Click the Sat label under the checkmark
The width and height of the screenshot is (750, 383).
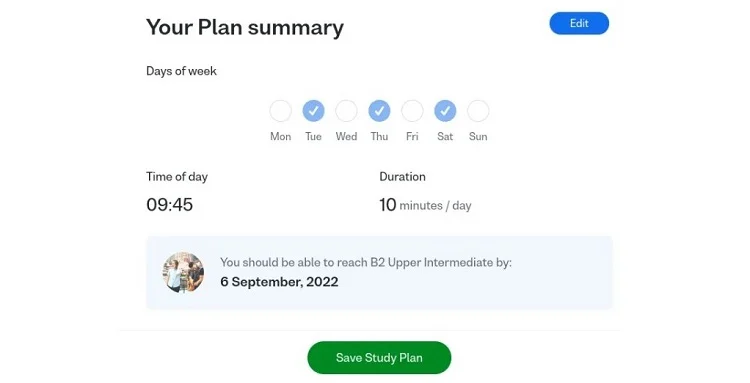click(x=445, y=136)
